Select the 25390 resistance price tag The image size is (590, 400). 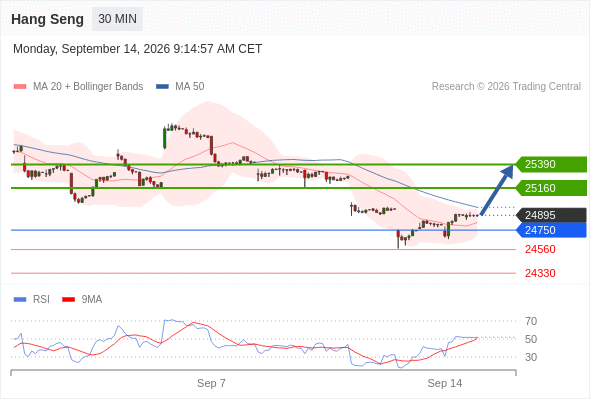coord(551,164)
